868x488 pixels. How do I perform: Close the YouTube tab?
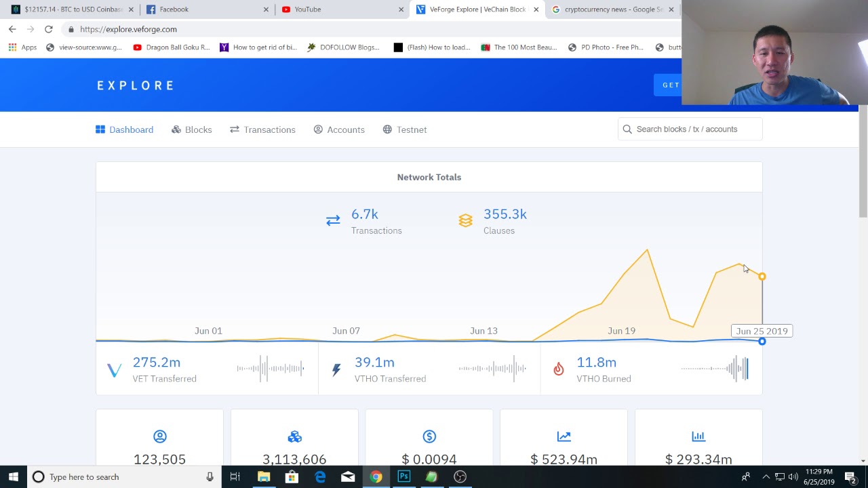[x=401, y=9]
